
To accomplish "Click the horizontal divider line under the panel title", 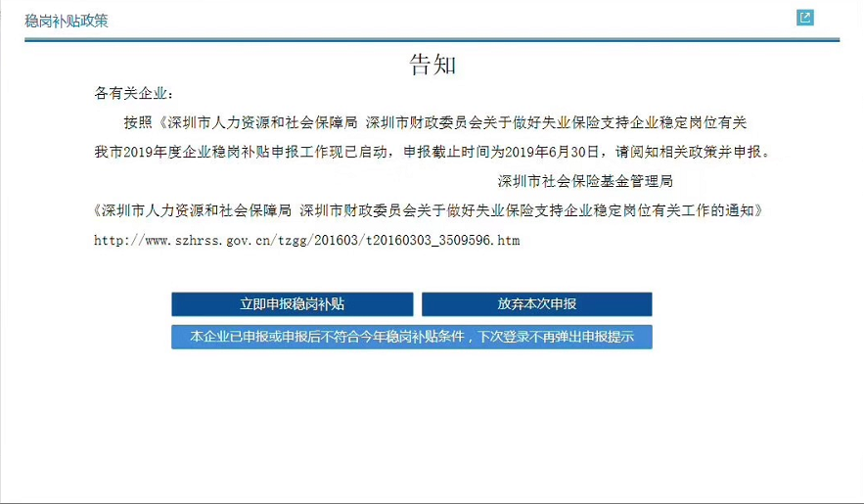I will 432,40.
